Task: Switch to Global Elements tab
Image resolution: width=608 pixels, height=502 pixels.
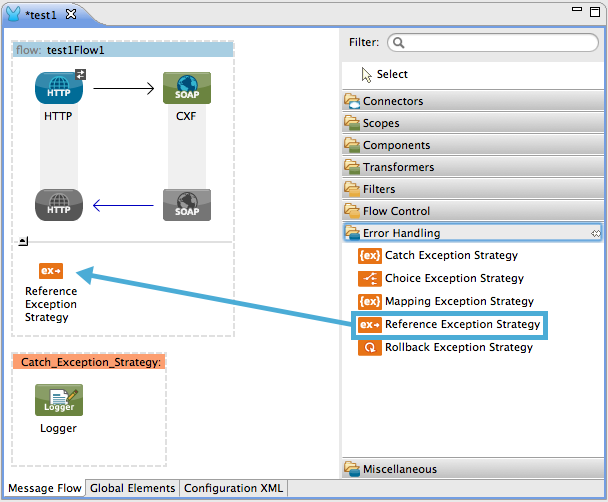Action: pyautogui.click(x=135, y=489)
